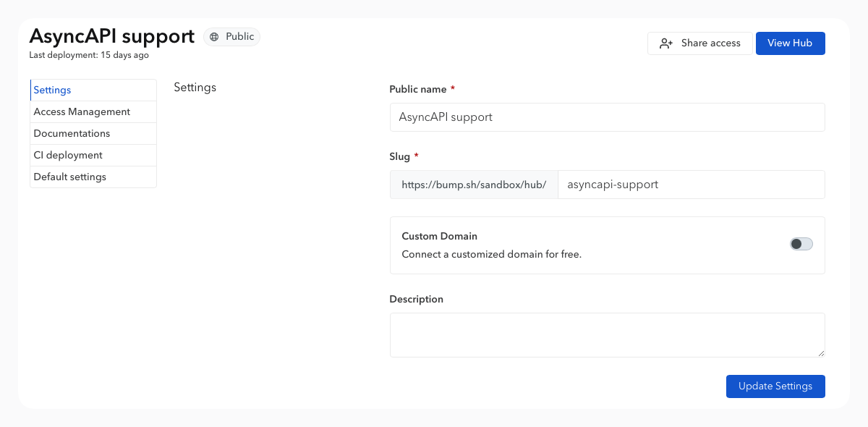Image resolution: width=868 pixels, height=427 pixels.
Task: Click inside the Description text area
Action: pyautogui.click(x=606, y=334)
